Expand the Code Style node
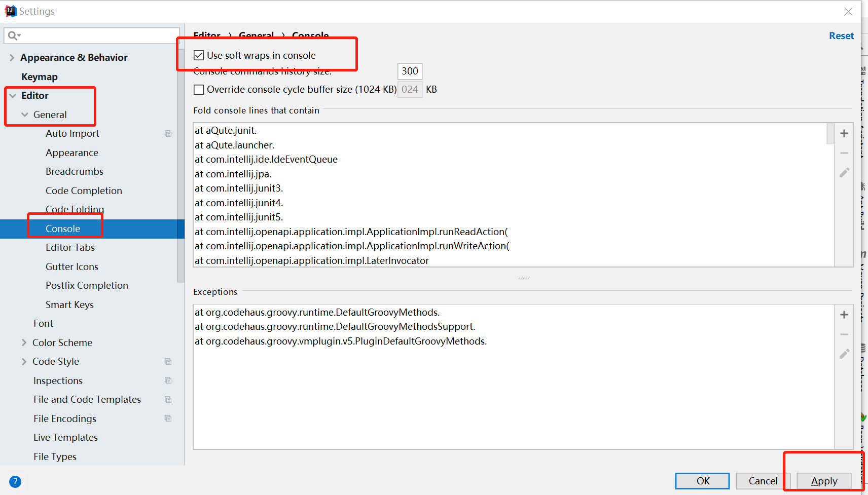The height and width of the screenshot is (495, 868). coord(24,361)
